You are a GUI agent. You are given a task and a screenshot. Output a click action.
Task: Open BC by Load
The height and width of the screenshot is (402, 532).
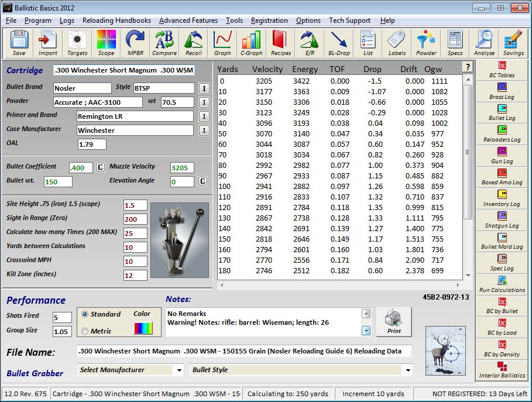502,328
